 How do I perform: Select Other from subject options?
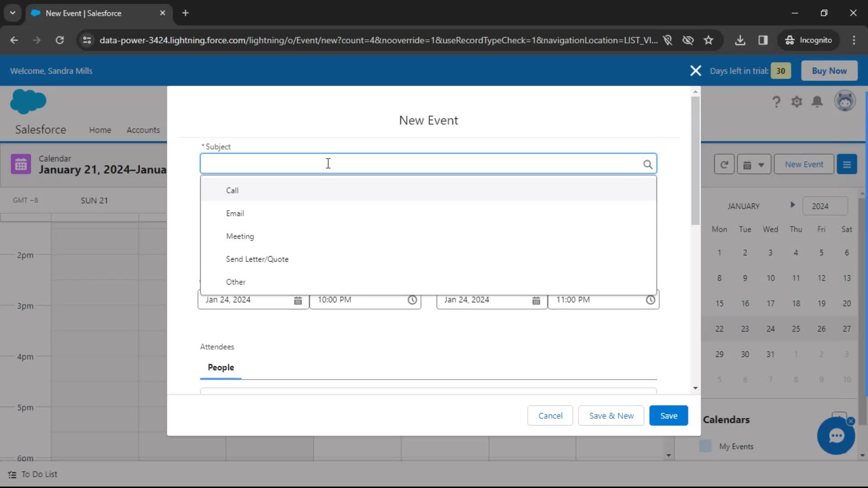click(429, 282)
